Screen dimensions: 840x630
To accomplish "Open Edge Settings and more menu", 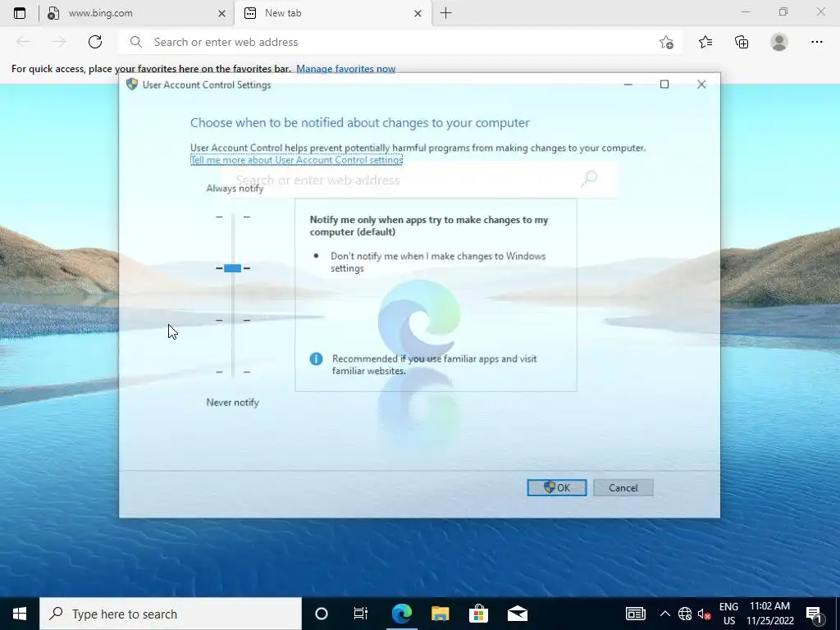I will coord(816,42).
